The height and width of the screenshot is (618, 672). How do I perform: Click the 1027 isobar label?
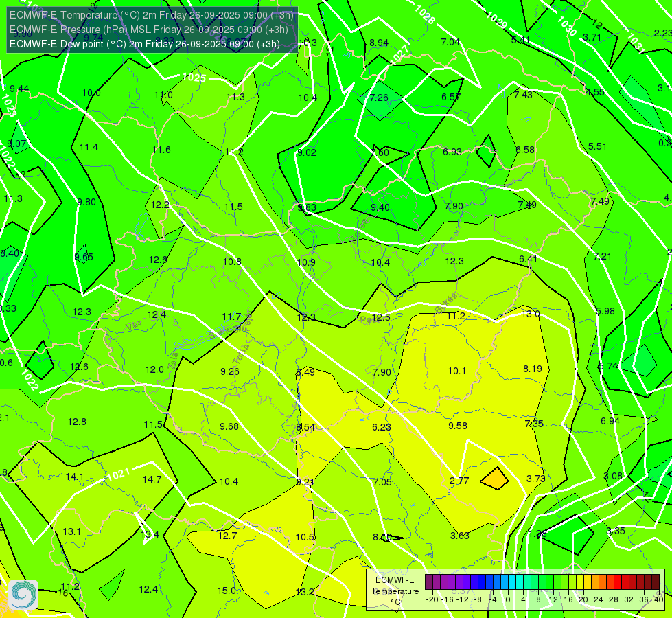[x=400, y=54]
